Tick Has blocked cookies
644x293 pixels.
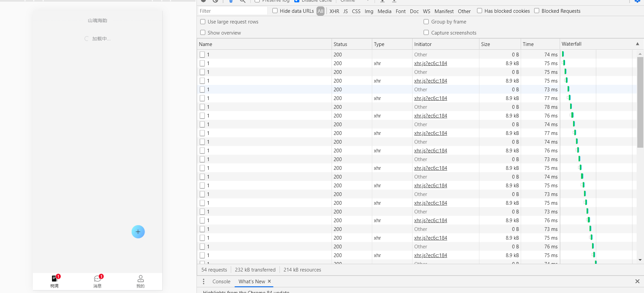coord(479,11)
